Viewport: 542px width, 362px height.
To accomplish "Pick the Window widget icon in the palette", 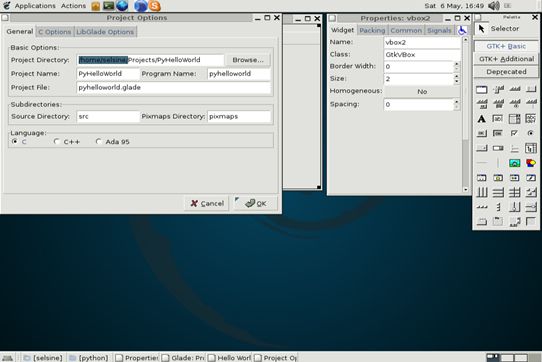I will pos(482,90).
